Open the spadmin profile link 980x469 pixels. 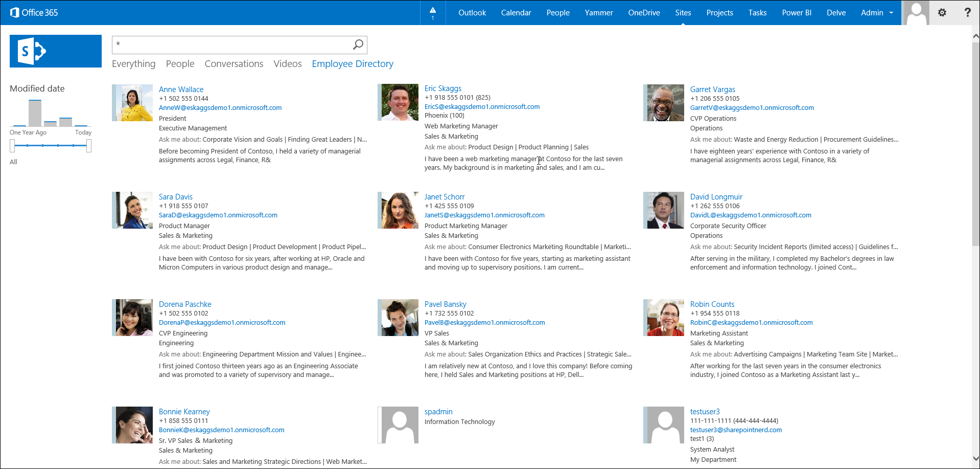point(438,411)
